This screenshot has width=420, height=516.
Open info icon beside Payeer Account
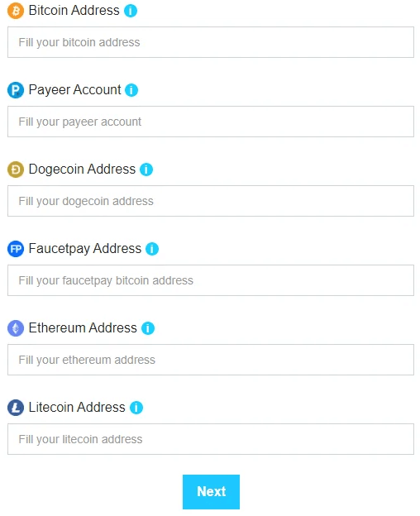[131, 90]
